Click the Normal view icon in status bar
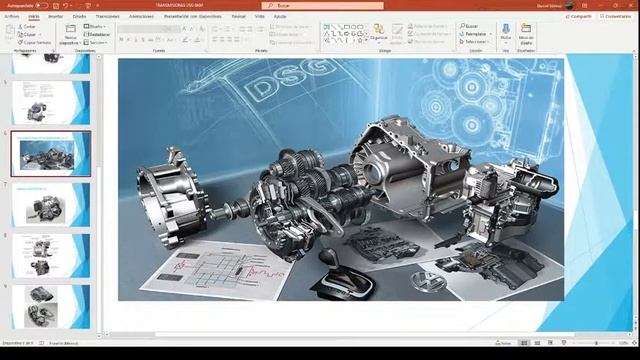640x360 pixels. [524, 343]
